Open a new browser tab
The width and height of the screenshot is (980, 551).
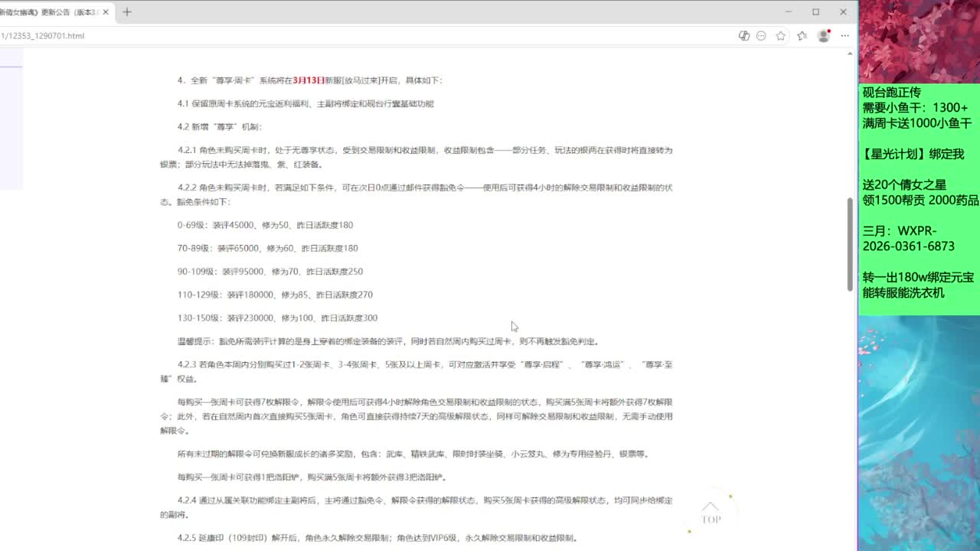pos(127,11)
